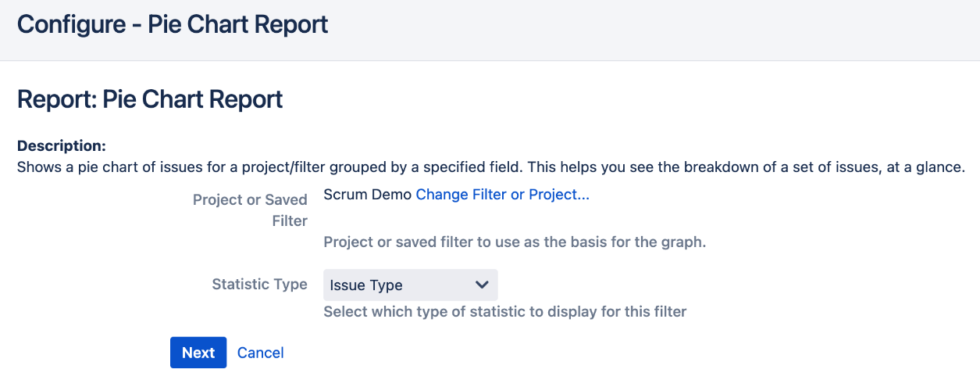Click the word Filter below Project or Saved
The width and height of the screenshot is (980, 380).
(x=290, y=221)
